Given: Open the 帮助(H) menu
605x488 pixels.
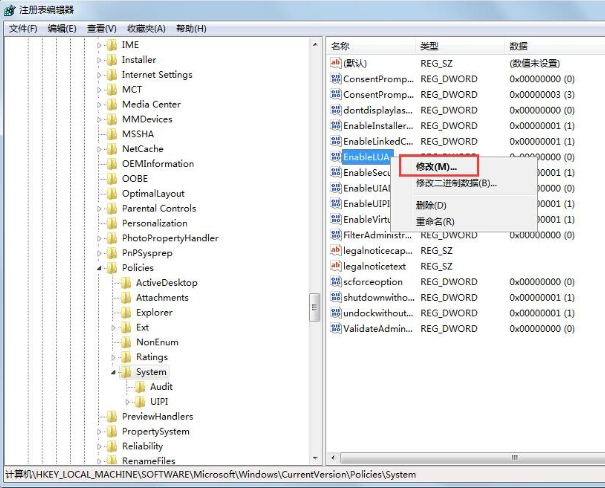Looking at the screenshot, I should (x=191, y=29).
